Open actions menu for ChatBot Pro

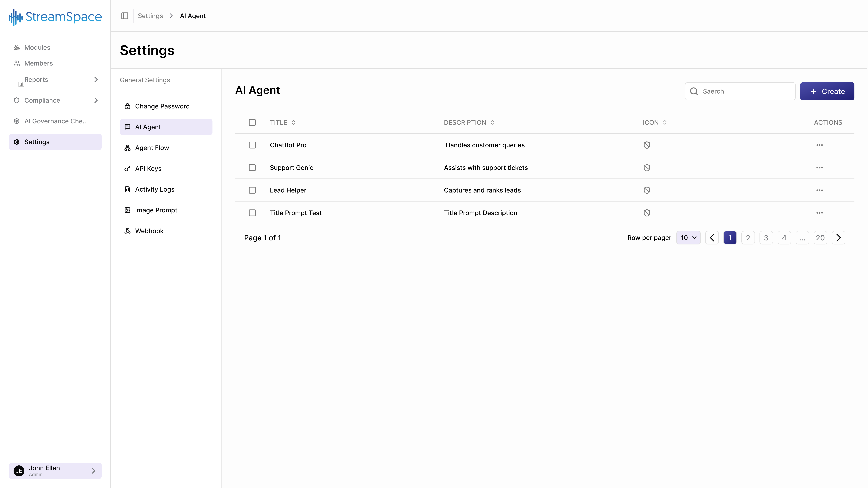pos(819,145)
